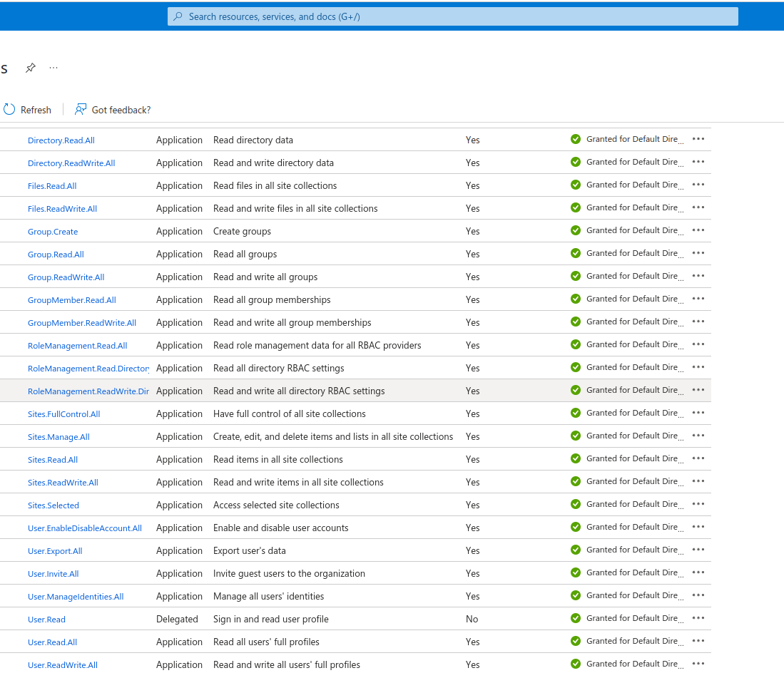784x673 pixels.
Task: Open the GroupMember.ReadWrite.All permission link
Action: (82, 323)
